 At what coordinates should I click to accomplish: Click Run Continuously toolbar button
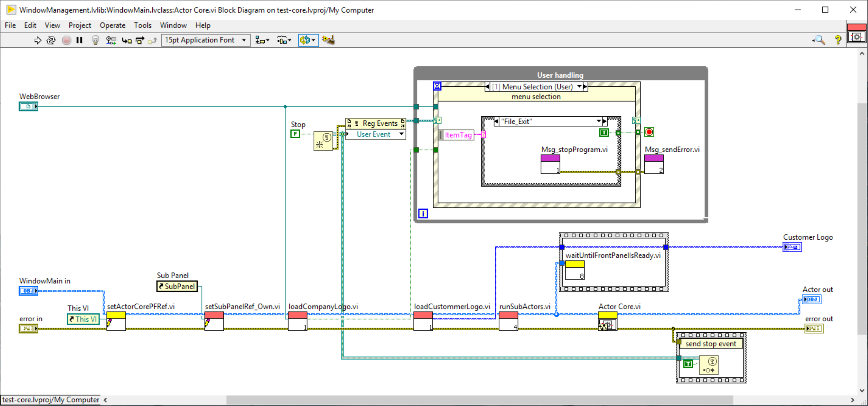pyautogui.click(x=51, y=40)
